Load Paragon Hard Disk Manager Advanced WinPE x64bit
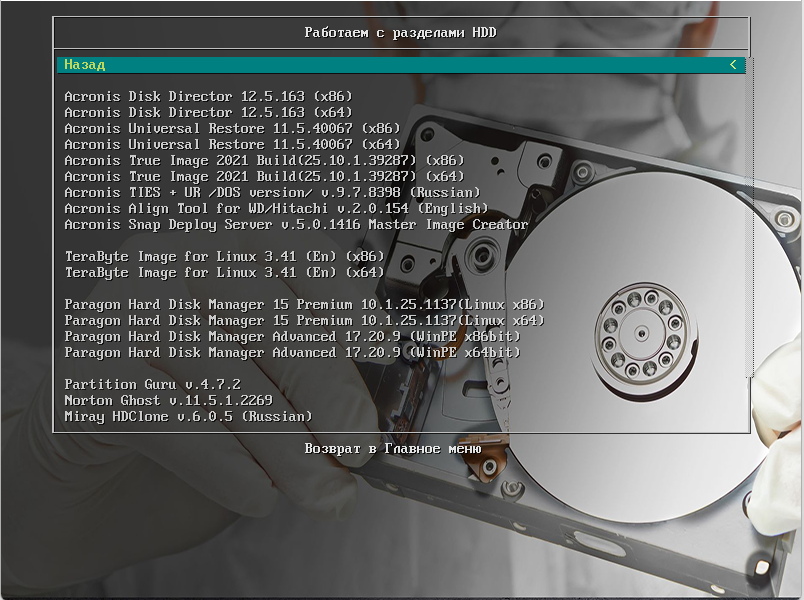 [292, 353]
